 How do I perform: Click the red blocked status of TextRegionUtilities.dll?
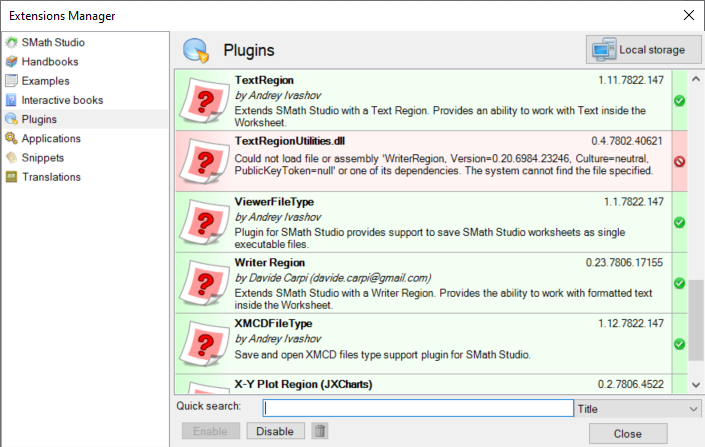point(679,161)
